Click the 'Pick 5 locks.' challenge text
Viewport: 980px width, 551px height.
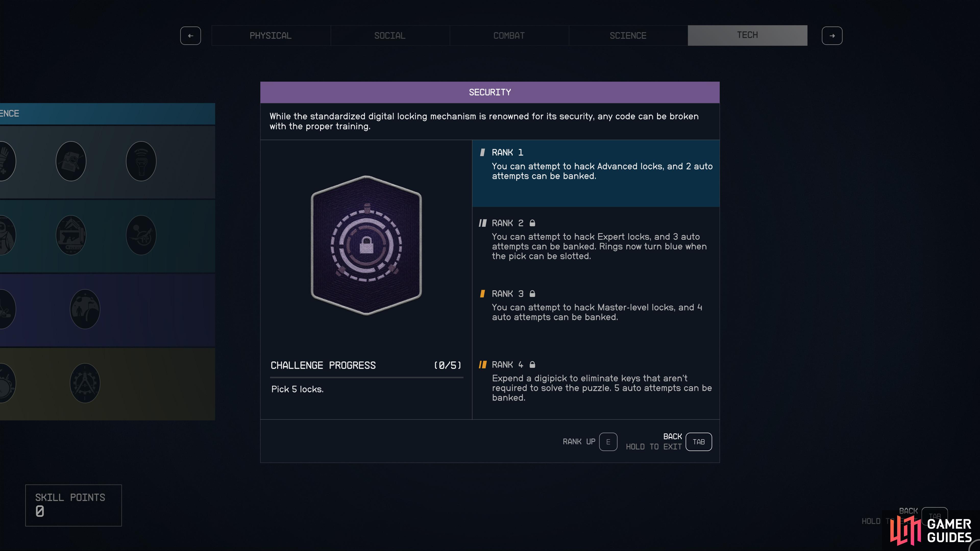(x=298, y=389)
